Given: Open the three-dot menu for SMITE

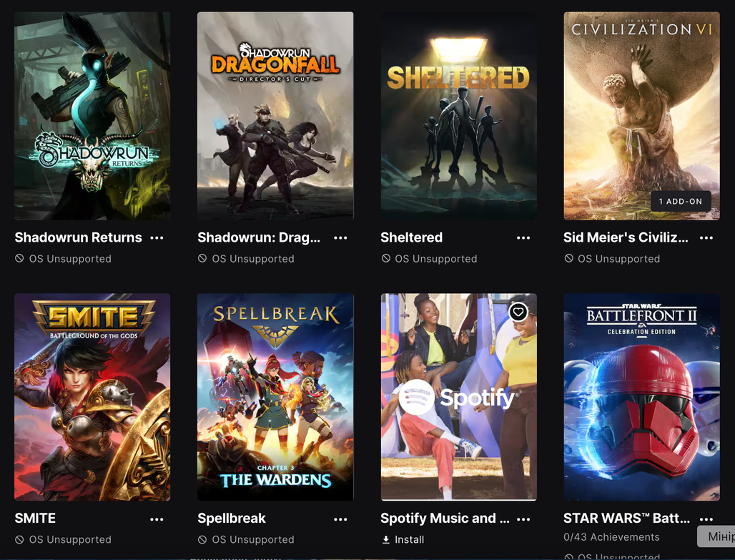Looking at the screenshot, I should point(157,519).
